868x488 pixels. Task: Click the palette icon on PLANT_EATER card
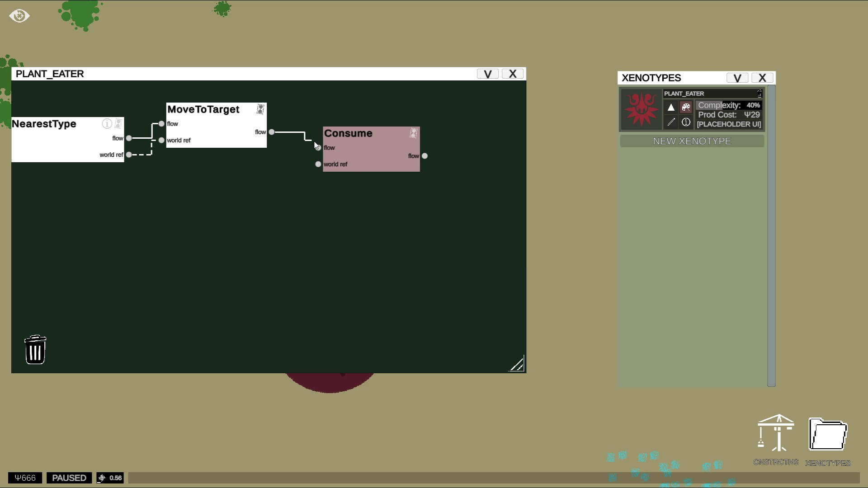[x=686, y=107]
